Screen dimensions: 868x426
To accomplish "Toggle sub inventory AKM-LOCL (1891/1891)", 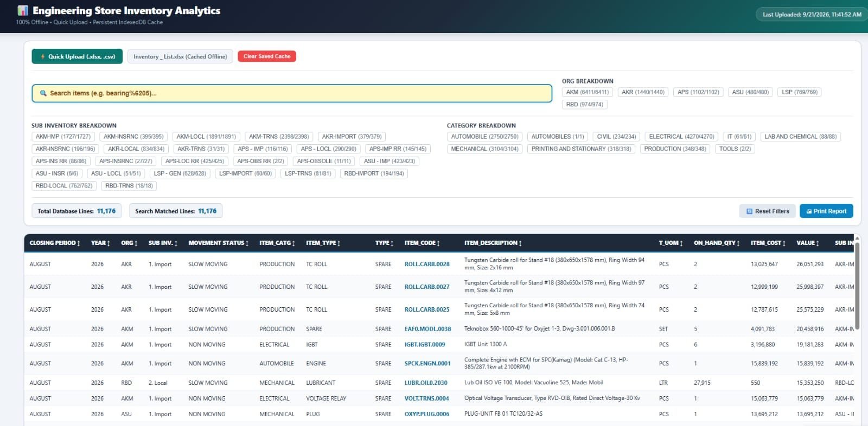I will point(206,137).
